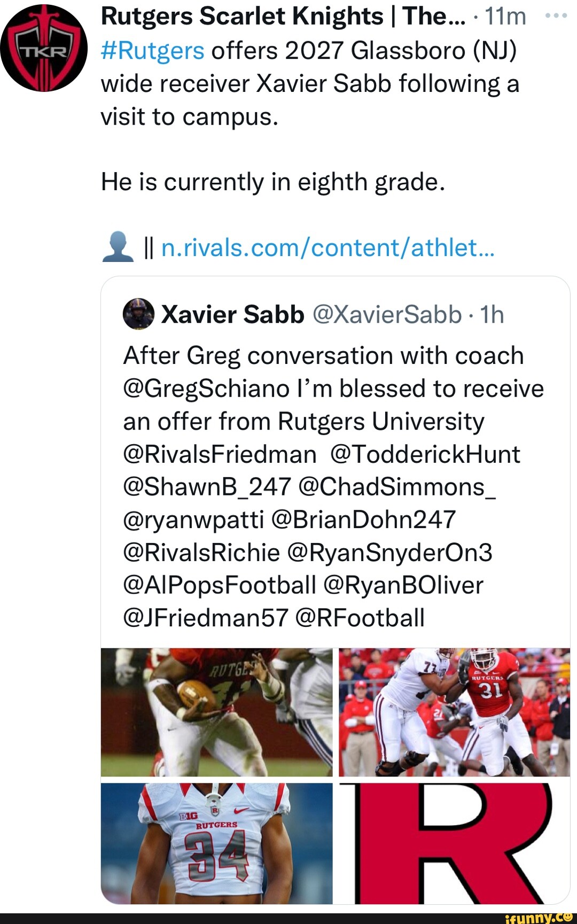Open the number 31 player photo

(454, 712)
